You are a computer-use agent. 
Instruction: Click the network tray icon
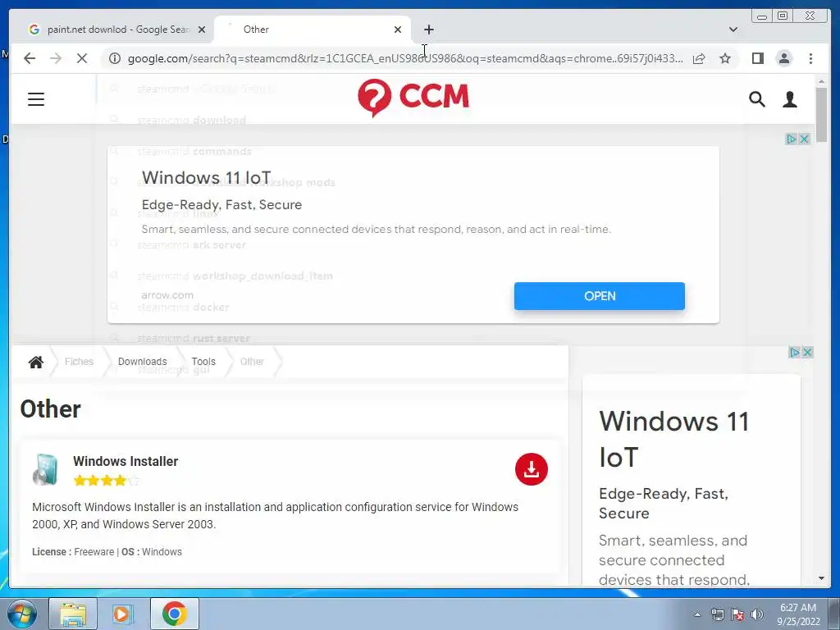(717, 614)
